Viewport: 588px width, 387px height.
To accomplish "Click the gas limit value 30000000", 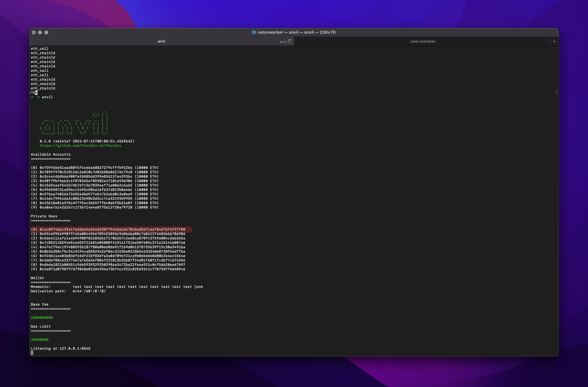I will point(40,340).
